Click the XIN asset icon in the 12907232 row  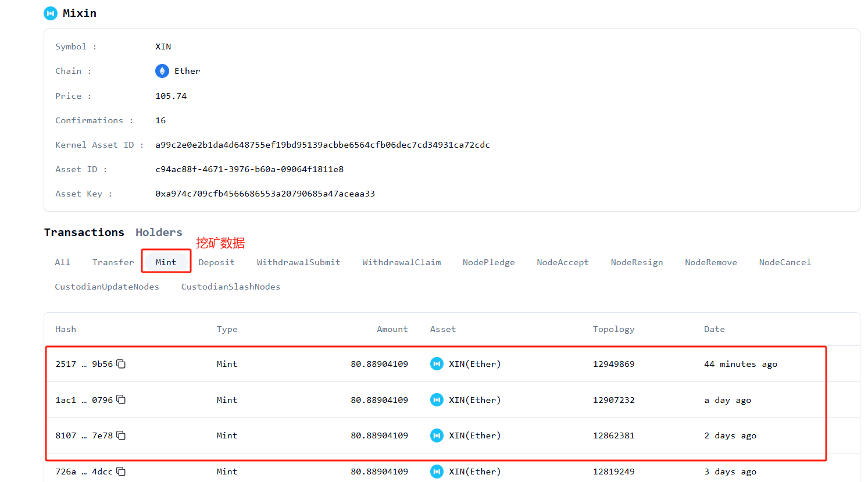(x=437, y=400)
